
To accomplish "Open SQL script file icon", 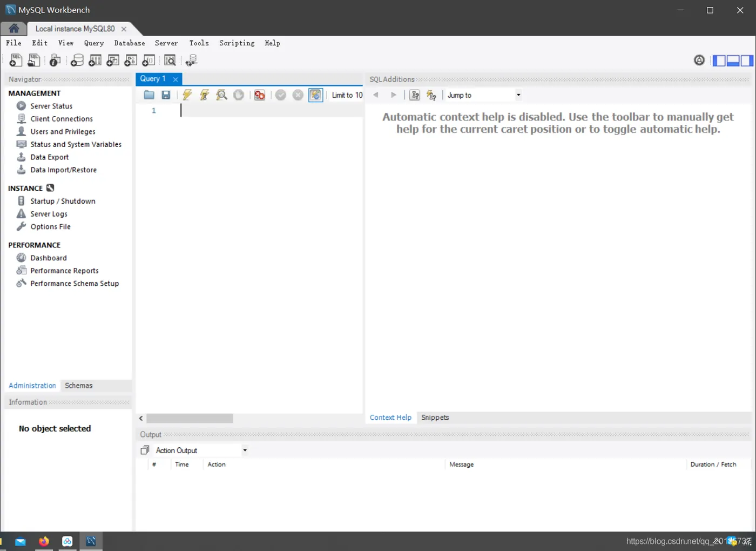I will (x=34, y=60).
